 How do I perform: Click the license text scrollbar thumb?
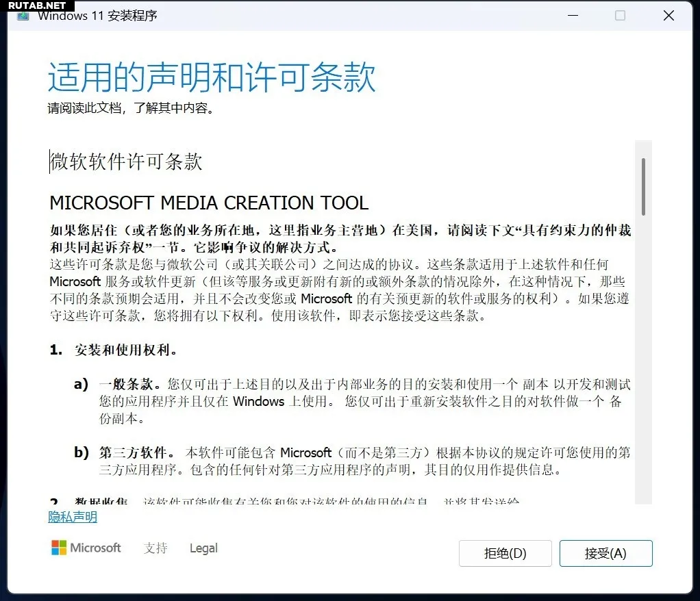click(x=643, y=186)
